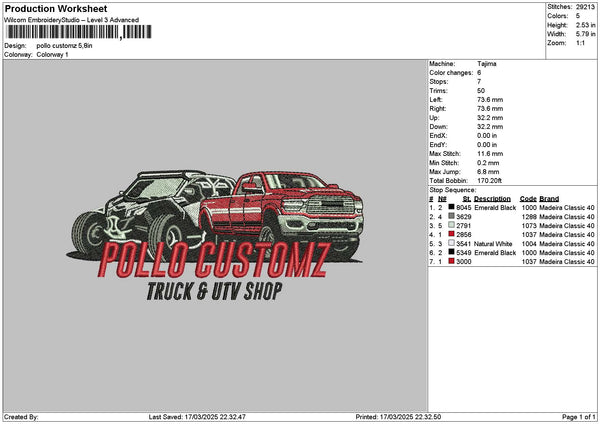Viewport: 600px width, 424px height.
Task: Click the embroidered design preview image
Action: pyautogui.click(x=215, y=235)
